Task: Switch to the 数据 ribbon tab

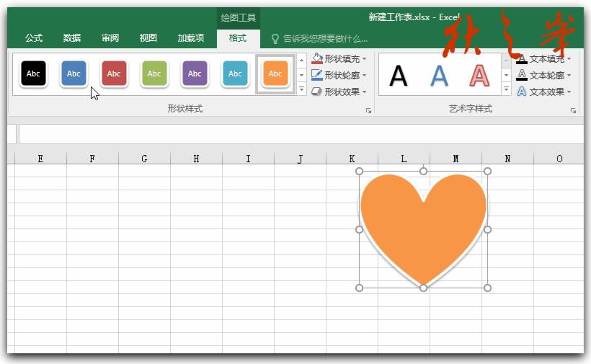Action: click(72, 38)
